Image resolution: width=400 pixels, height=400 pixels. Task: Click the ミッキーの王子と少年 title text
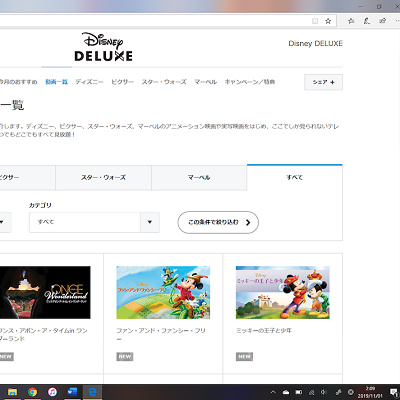coord(264,331)
